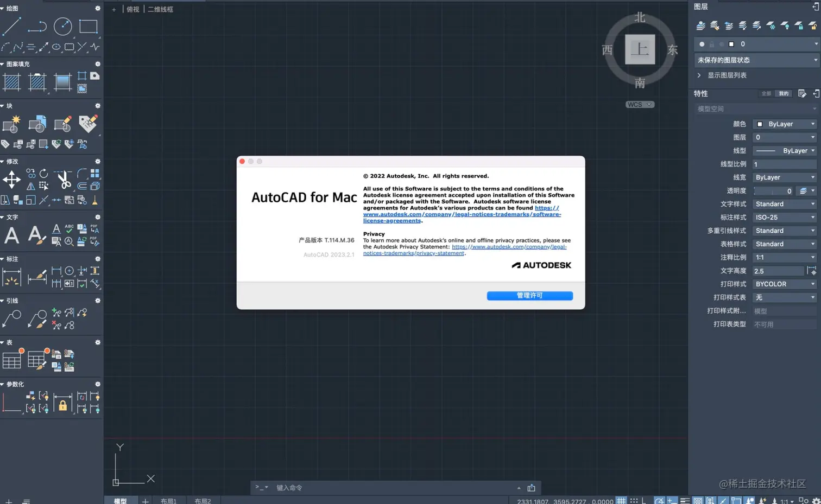Select the Gradient fill tool
This screenshot has width=821, height=504.
62,82
